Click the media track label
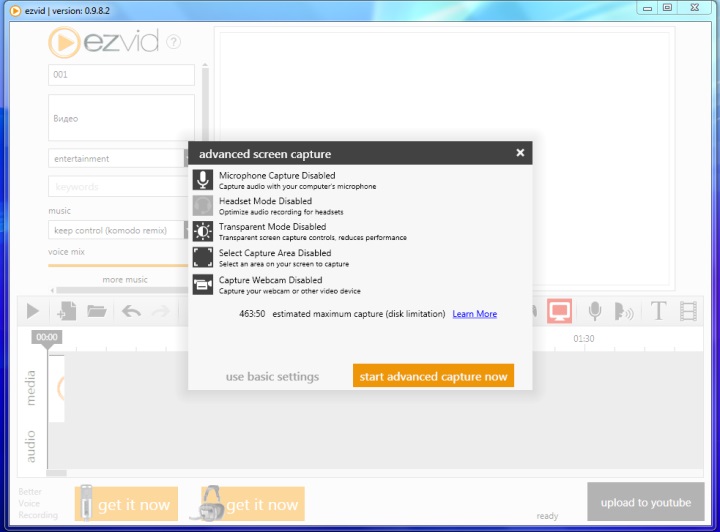 [29, 388]
